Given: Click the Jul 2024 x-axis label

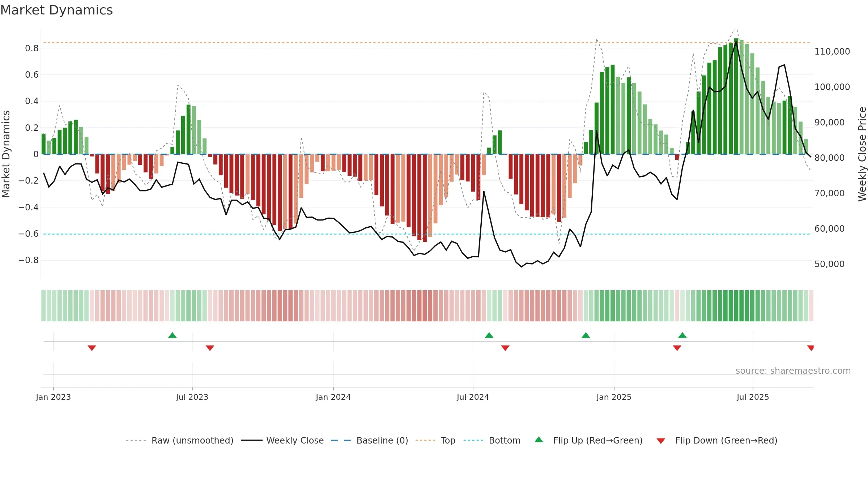Looking at the screenshot, I should (473, 397).
